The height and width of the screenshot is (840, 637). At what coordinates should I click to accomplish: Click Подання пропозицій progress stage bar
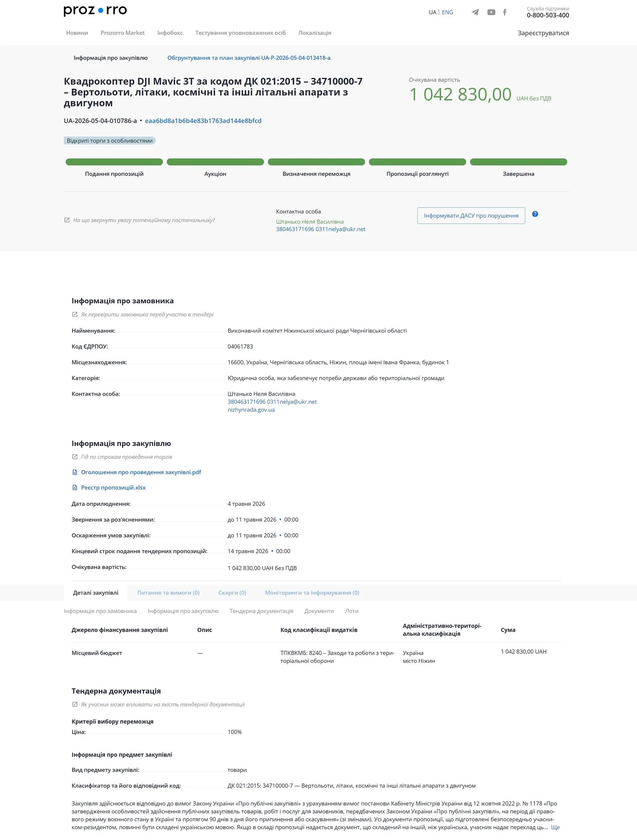(x=114, y=162)
